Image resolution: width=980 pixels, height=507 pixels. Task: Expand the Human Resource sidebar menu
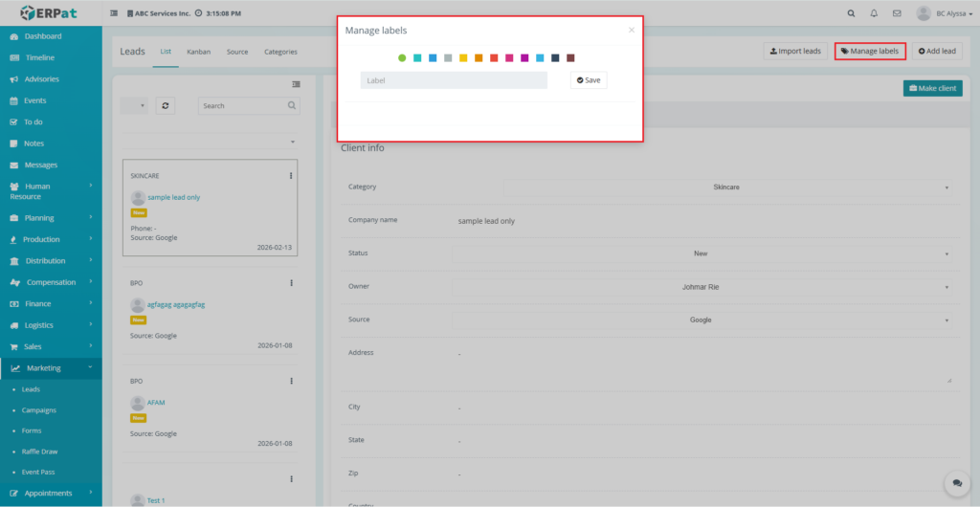click(51, 191)
